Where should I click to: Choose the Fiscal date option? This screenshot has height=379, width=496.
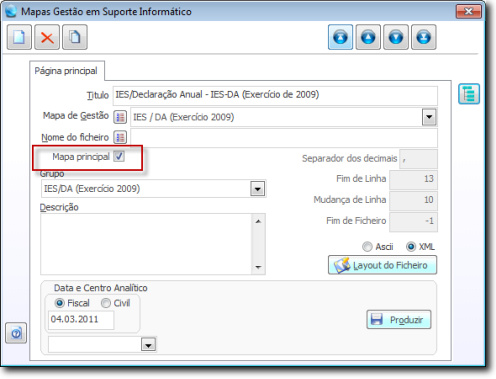[59, 303]
